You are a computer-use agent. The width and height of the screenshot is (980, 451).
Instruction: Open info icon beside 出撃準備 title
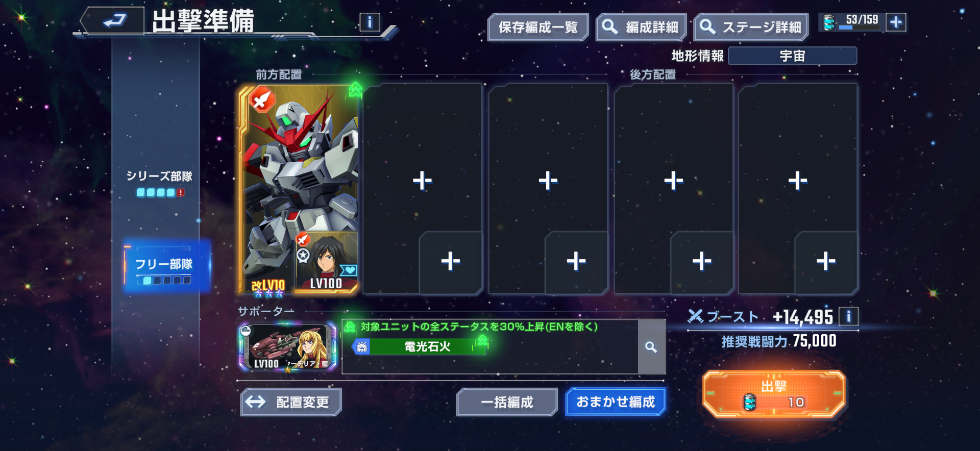point(370,22)
